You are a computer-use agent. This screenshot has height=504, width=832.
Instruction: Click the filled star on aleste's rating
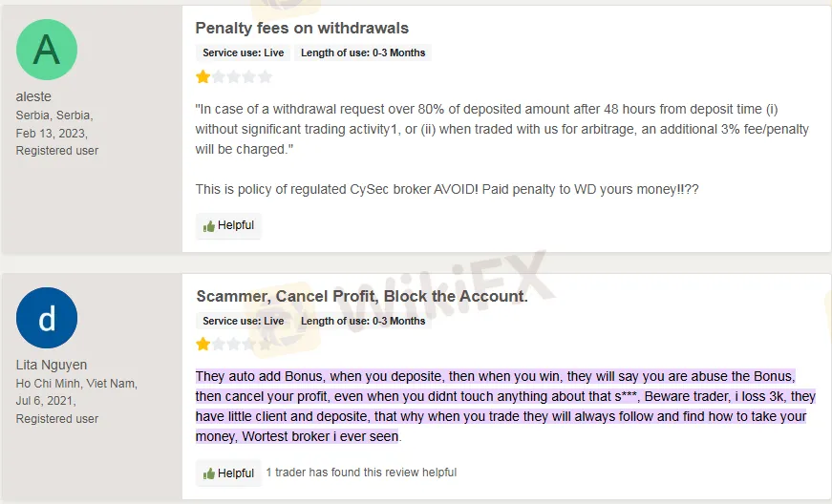pyautogui.click(x=203, y=76)
